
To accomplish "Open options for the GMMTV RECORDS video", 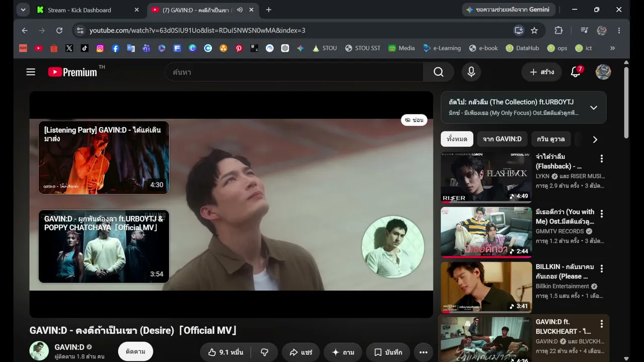I will tap(601, 214).
